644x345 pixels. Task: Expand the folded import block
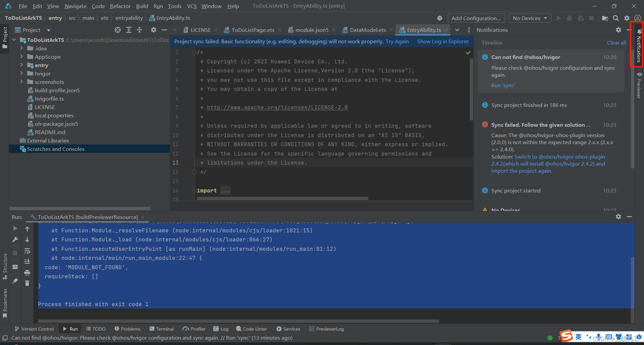click(x=194, y=190)
